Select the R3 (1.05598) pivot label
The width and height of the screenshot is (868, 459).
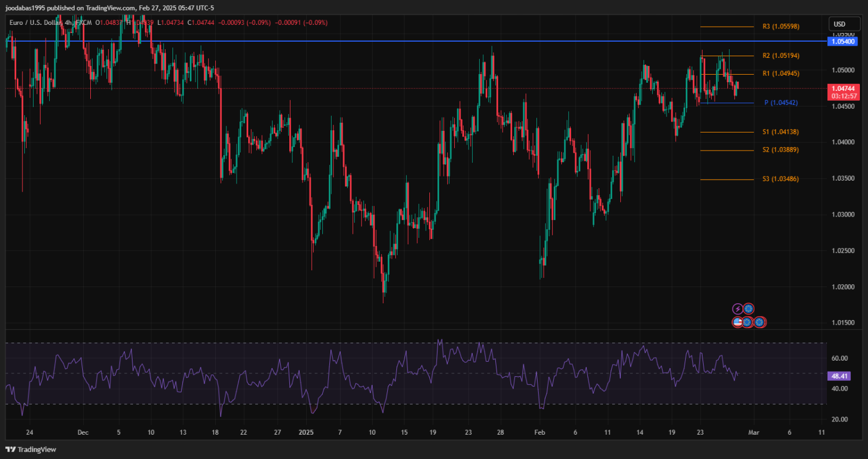click(781, 27)
